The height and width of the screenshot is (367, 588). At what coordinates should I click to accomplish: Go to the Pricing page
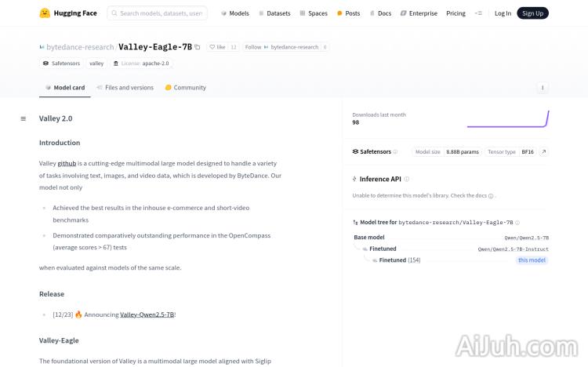[x=456, y=13]
